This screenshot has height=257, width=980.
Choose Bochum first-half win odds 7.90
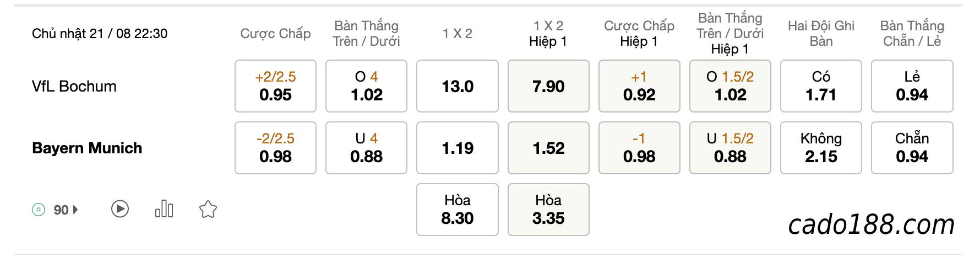click(548, 86)
